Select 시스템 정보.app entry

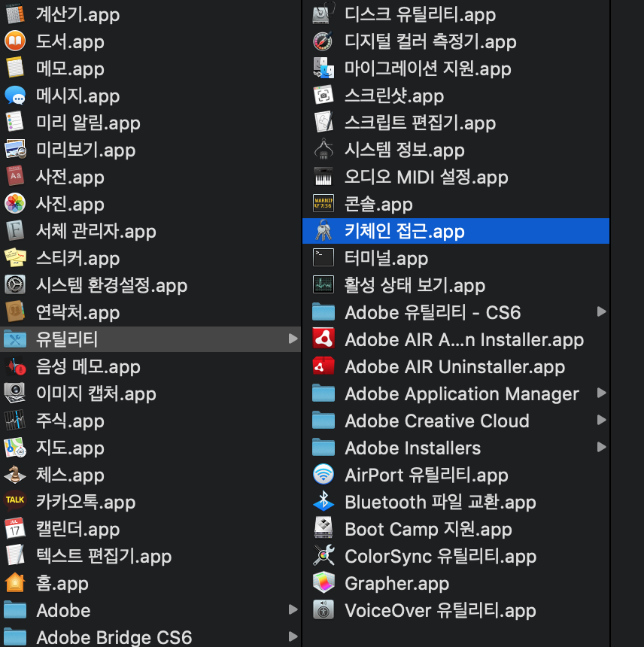tap(455, 150)
